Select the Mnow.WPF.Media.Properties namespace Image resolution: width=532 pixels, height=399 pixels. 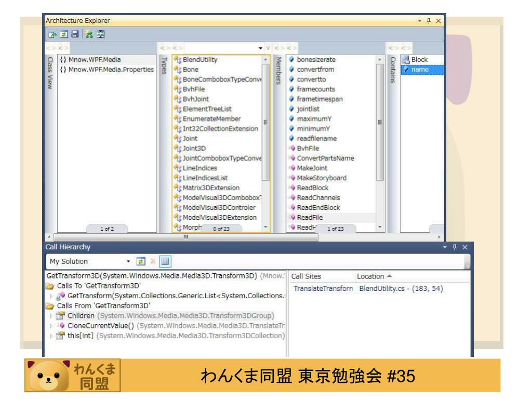click(x=107, y=69)
